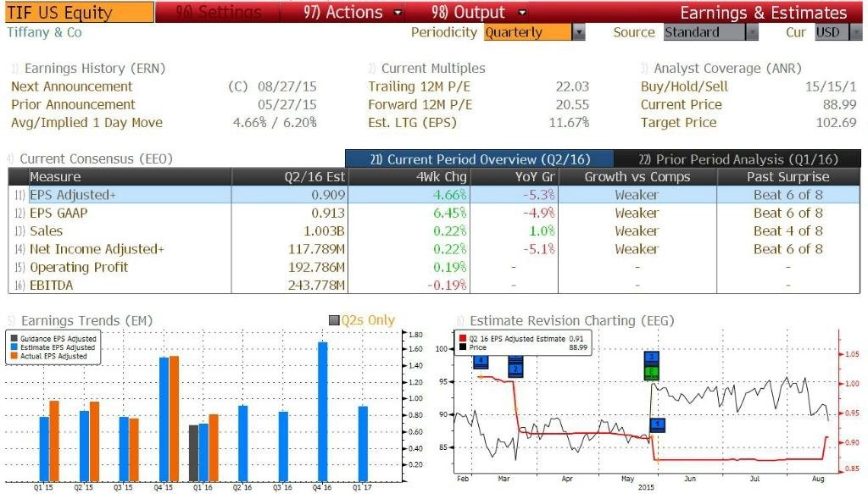Screen dimensions: 868x494
Task: Click the green E earnings marker
Action: (x=652, y=371)
